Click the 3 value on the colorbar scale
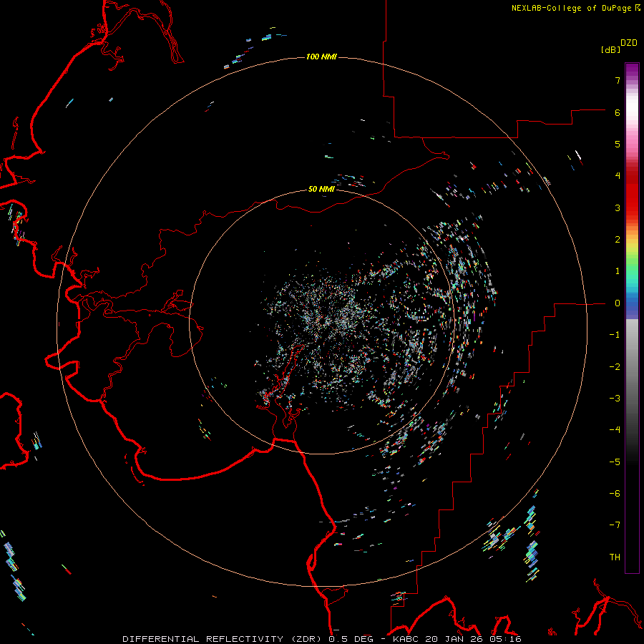644x644 pixels. pyautogui.click(x=618, y=208)
